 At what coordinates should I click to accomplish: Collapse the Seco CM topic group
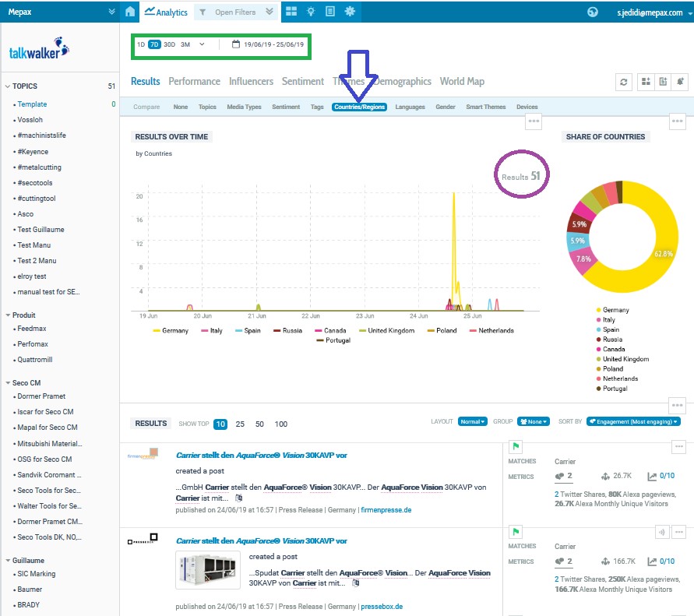point(8,383)
